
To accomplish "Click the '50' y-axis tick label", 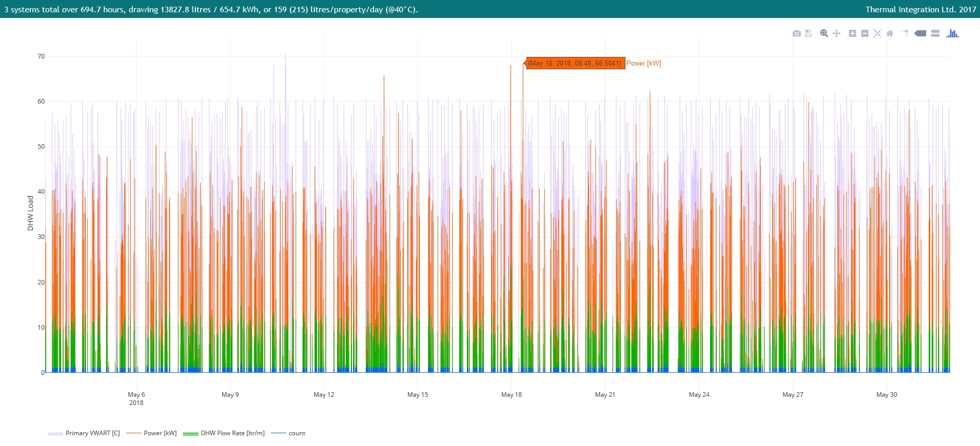I will coord(41,147).
